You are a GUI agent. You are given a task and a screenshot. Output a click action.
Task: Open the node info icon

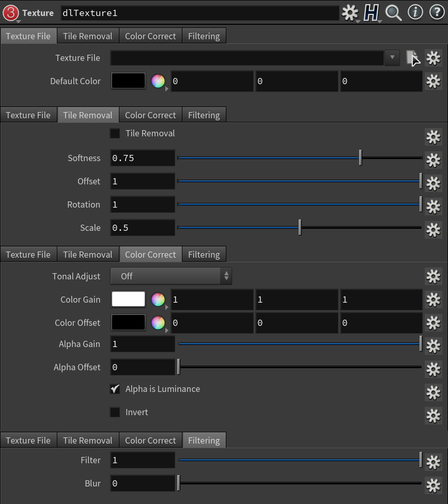click(415, 13)
